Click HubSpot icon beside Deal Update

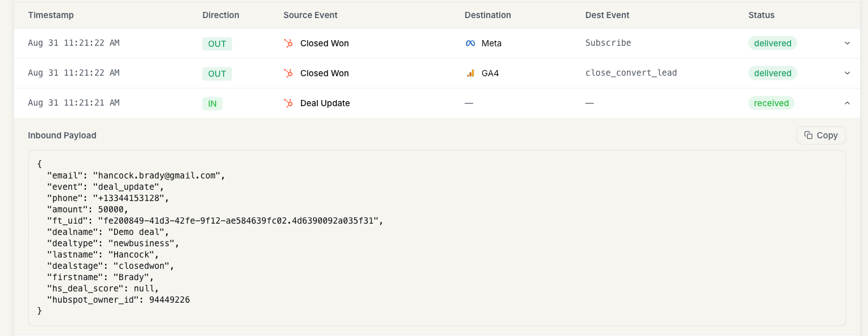[288, 103]
